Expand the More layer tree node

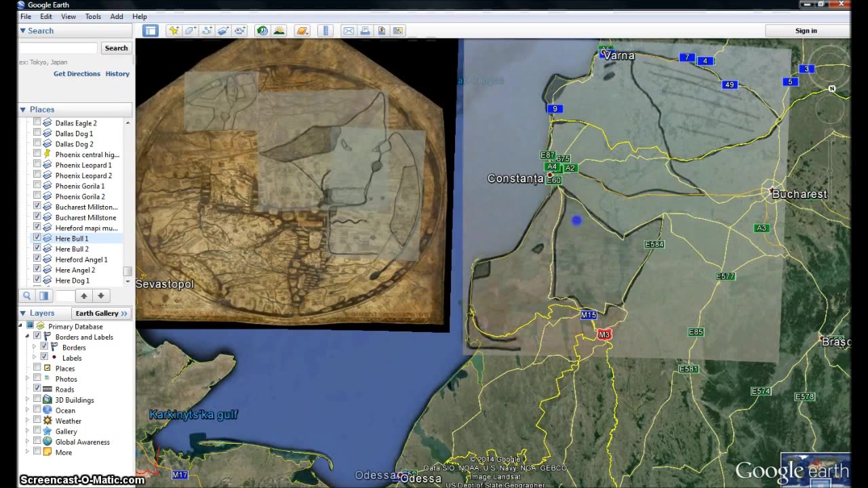point(28,452)
